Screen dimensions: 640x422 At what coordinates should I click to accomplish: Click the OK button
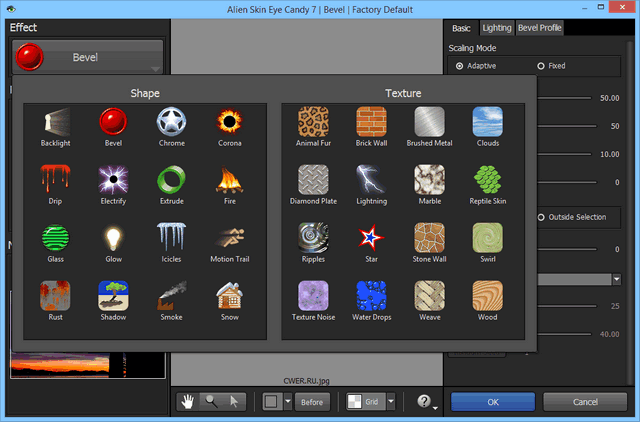[492, 401]
